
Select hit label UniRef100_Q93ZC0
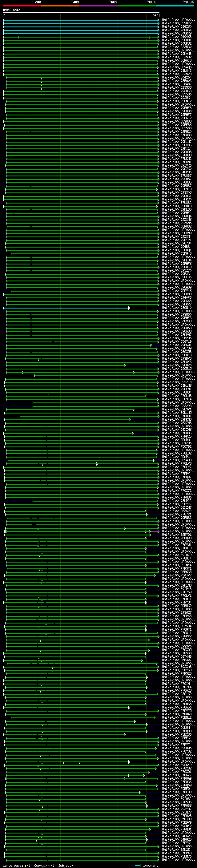[177, 271]
